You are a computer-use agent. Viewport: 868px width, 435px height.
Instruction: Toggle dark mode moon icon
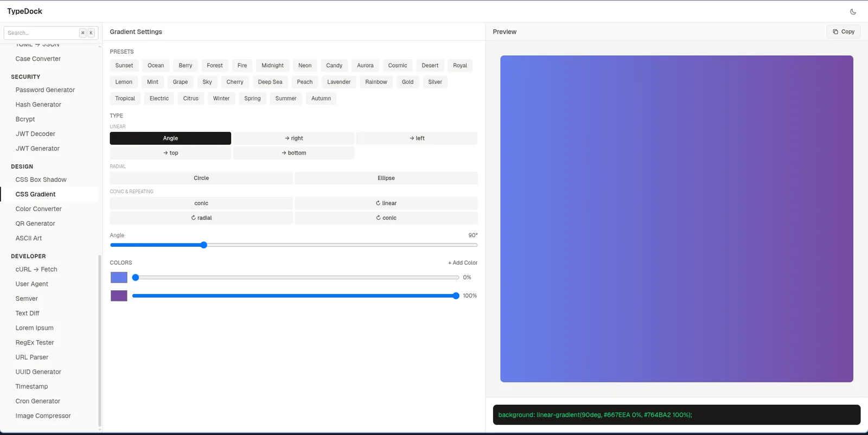(853, 11)
